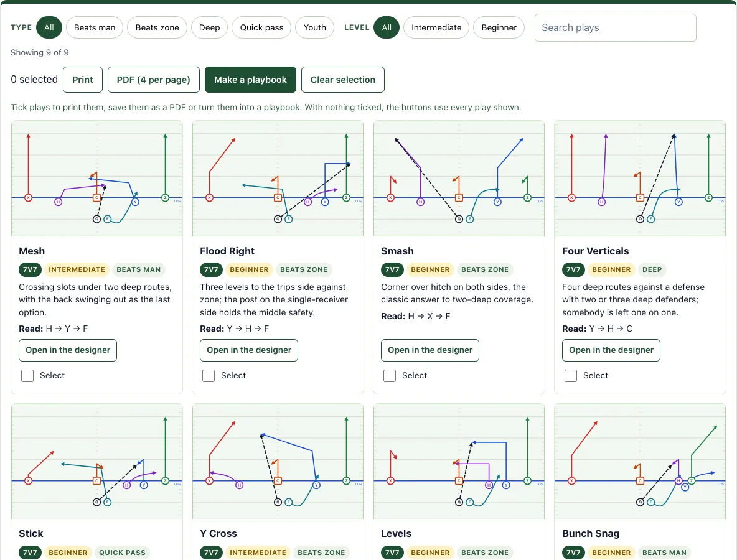
Task: Check the Select box under Smash
Action: 390,376
